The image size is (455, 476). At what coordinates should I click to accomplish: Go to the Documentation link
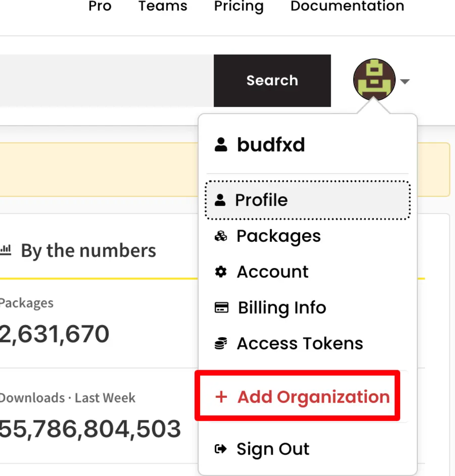pos(347,6)
